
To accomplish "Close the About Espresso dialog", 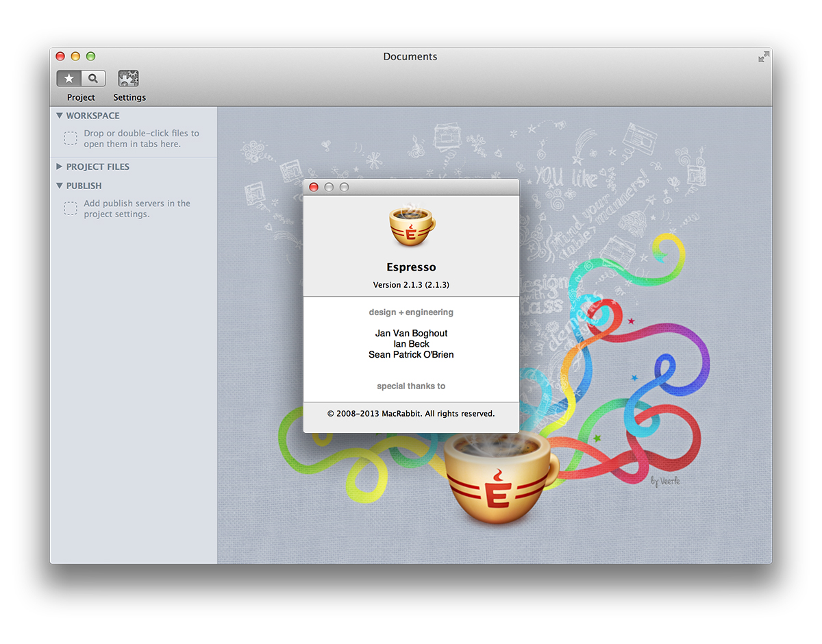I will (314, 187).
